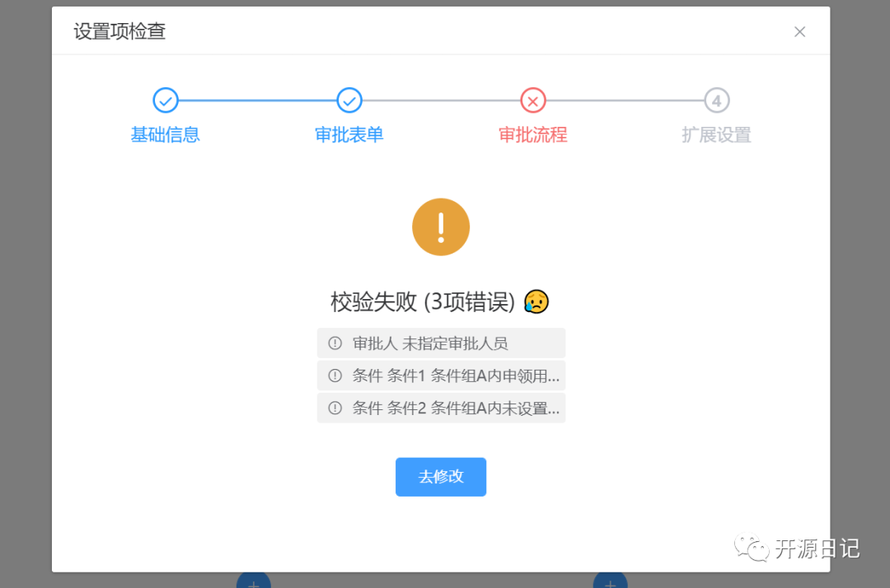Click the 去修改 button

click(x=440, y=477)
